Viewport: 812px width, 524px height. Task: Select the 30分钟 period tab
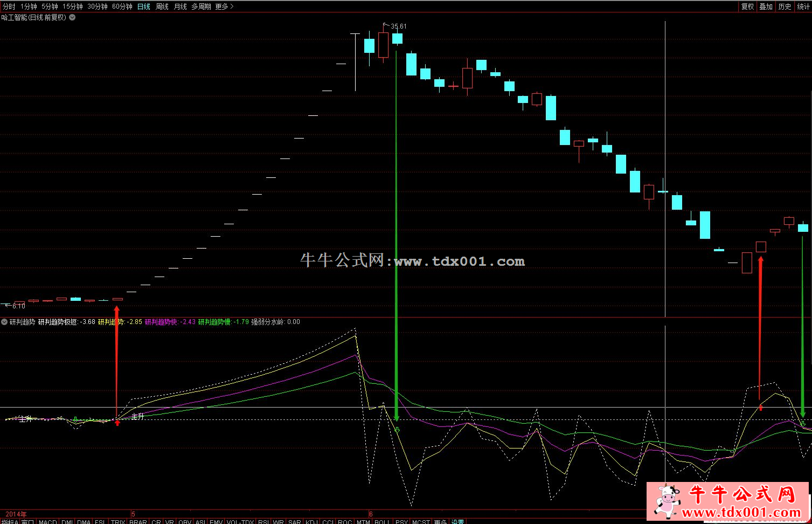pyautogui.click(x=98, y=6)
